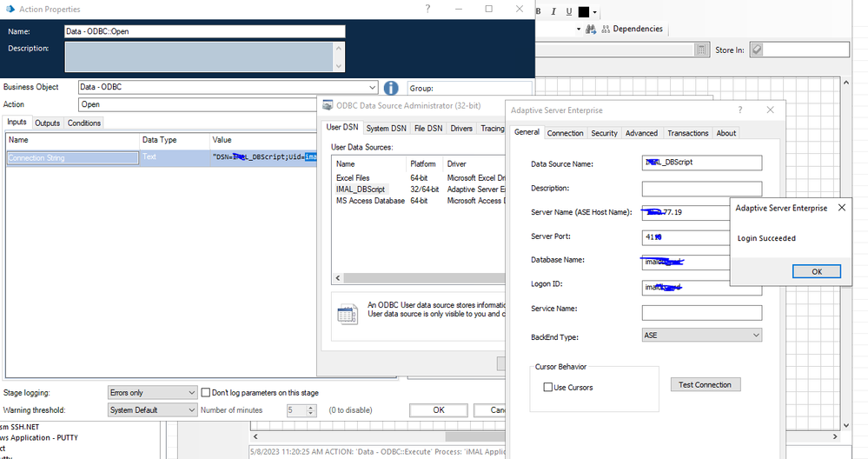The width and height of the screenshot is (868, 459).
Task: Click the blue info icon beside Business Object
Action: point(391,88)
